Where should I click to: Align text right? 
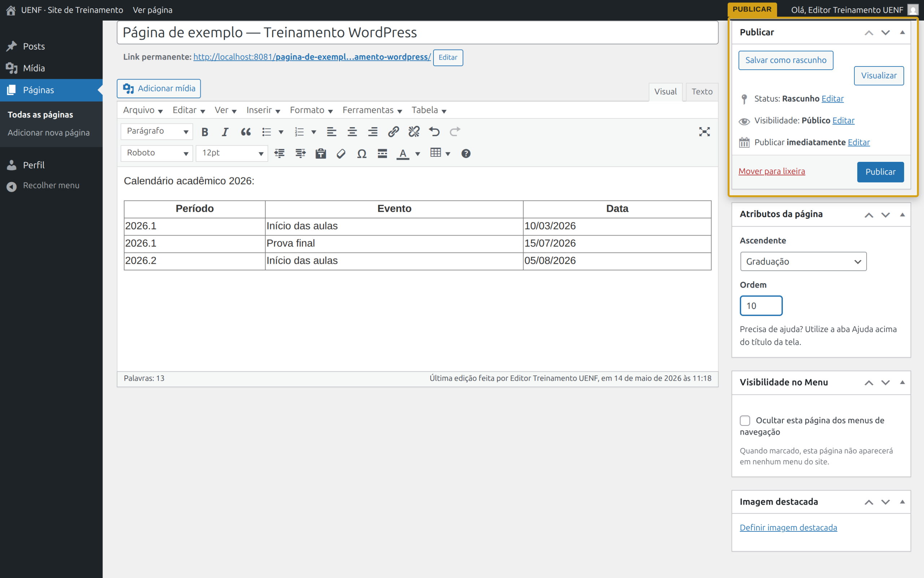(x=372, y=132)
